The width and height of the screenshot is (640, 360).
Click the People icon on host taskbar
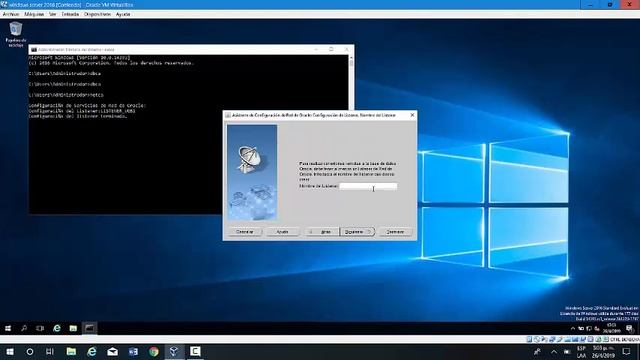click(537, 351)
